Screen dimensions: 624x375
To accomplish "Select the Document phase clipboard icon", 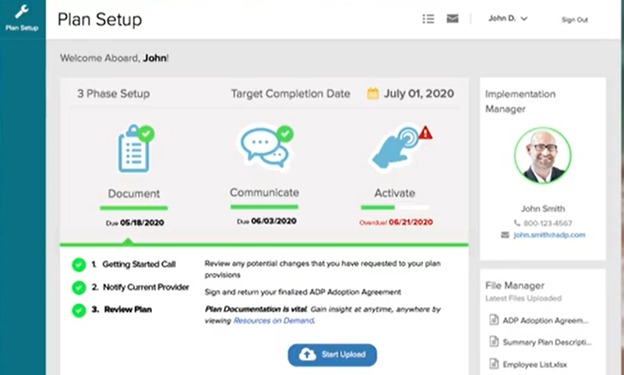I will click(x=134, y=149).
